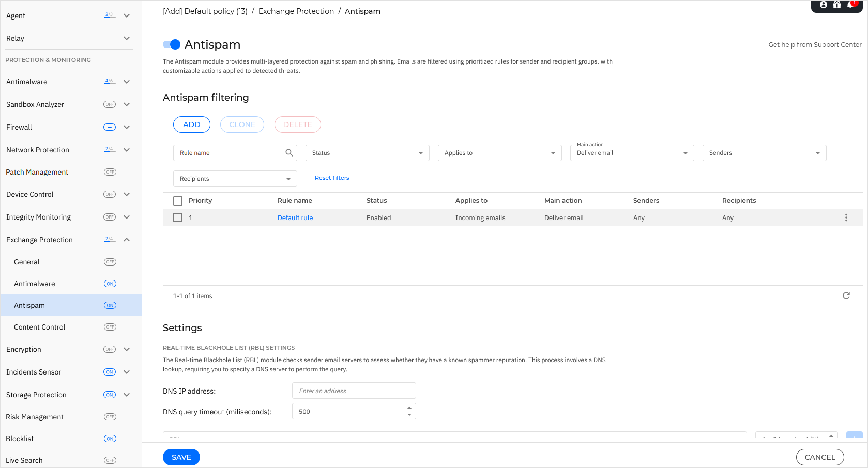
Task: Toggle the Antispam module switch off
Action: 172,44
